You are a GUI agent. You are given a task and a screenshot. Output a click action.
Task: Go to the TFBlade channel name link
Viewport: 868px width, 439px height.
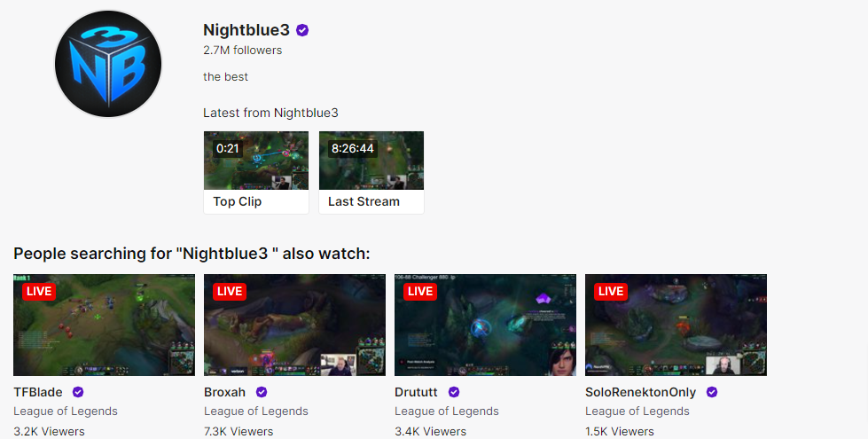[x=38, y=392]
